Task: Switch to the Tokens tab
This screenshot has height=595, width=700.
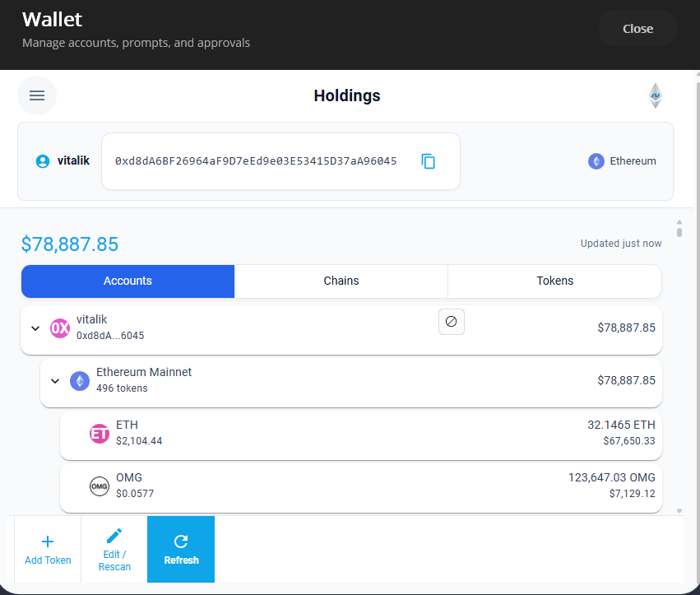Action: click(554, 281)
